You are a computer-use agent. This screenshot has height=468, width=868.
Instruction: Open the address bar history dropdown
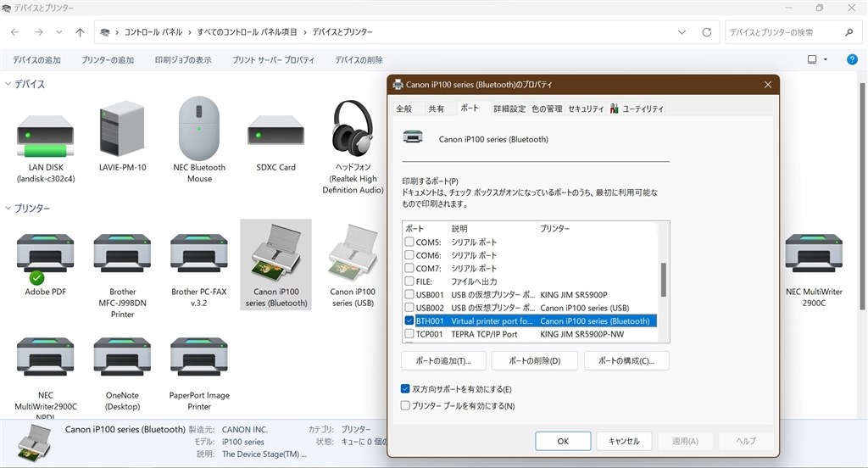682,32
